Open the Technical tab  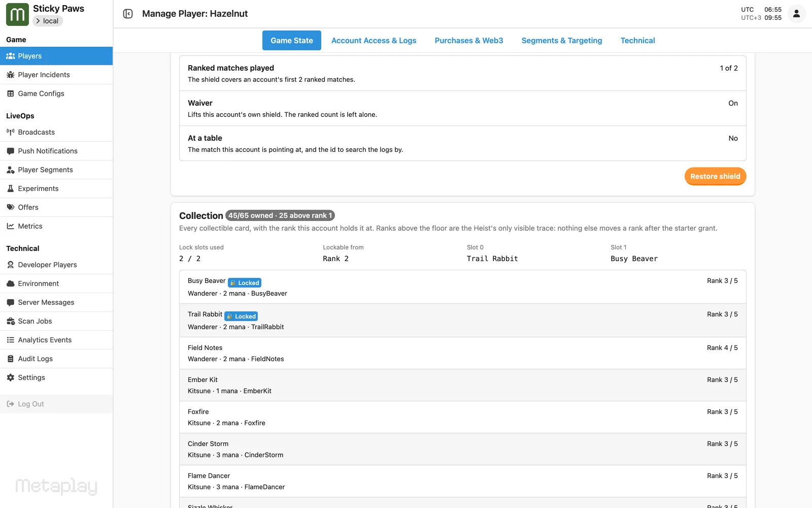coord(637,41)
